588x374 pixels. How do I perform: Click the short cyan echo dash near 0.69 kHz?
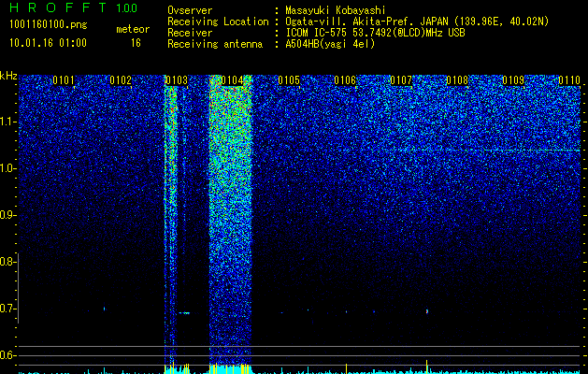click(x=184, y=313)
